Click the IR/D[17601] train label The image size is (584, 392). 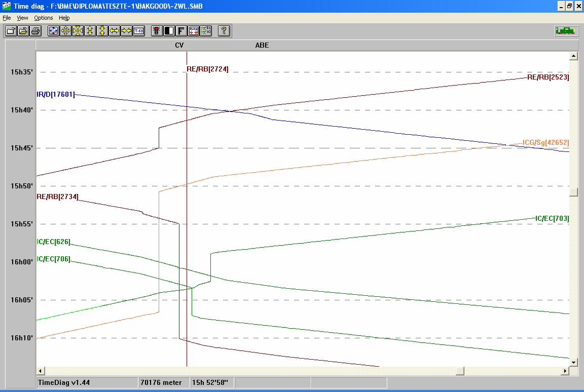point(55,94)
